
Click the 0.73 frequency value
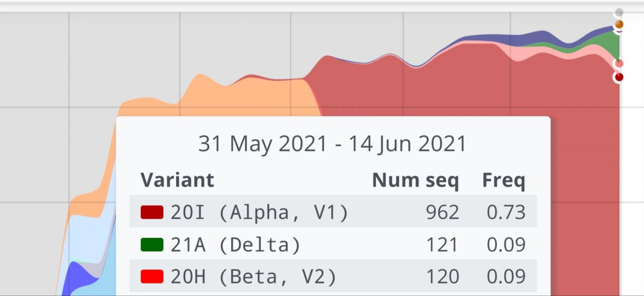(506, 213)
